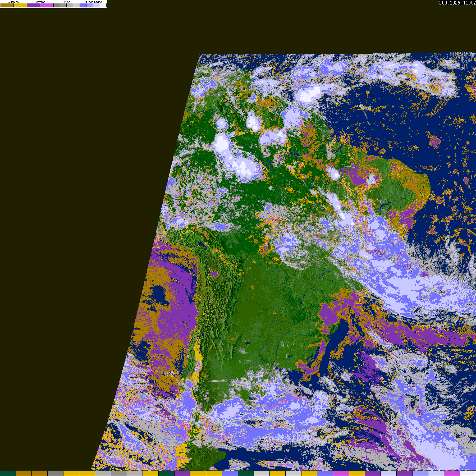The image size is (476, 476).
Task: Pick the darkest gray Cirros legend swatch
Action: pyautogui.click(x=57, y=5)
